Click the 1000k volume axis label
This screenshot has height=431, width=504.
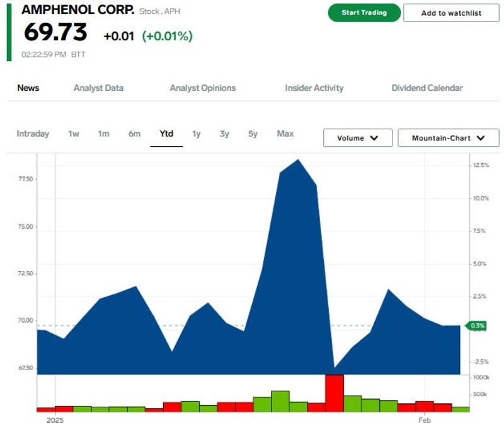(x=481, y=377)
